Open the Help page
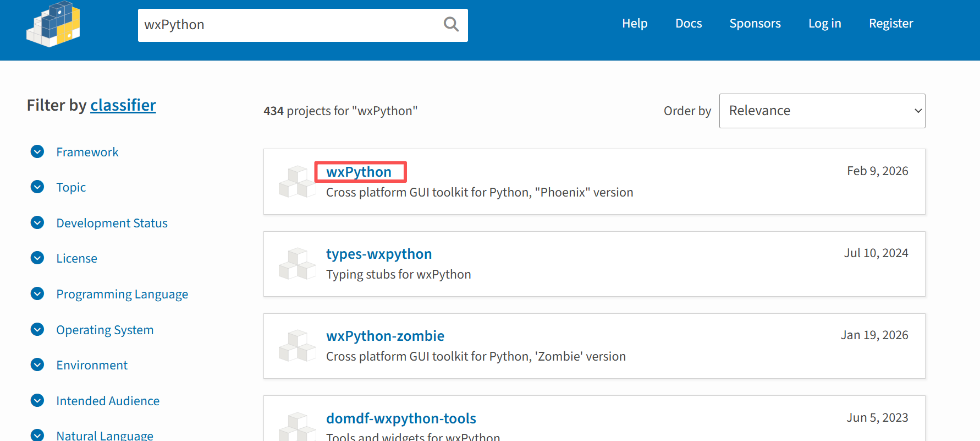The height and width of the screenshot is (441, 980). 635,23
